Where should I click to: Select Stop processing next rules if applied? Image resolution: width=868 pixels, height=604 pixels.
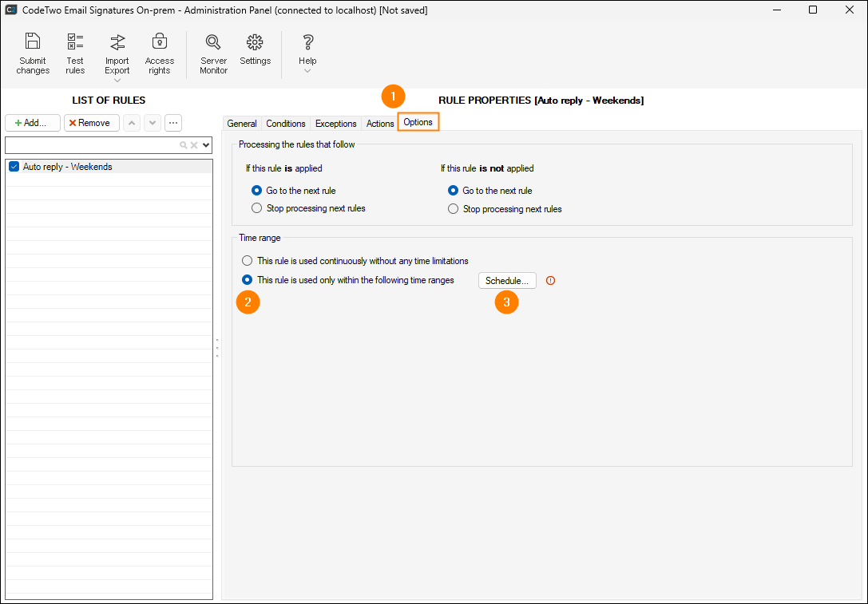(256, 208)
